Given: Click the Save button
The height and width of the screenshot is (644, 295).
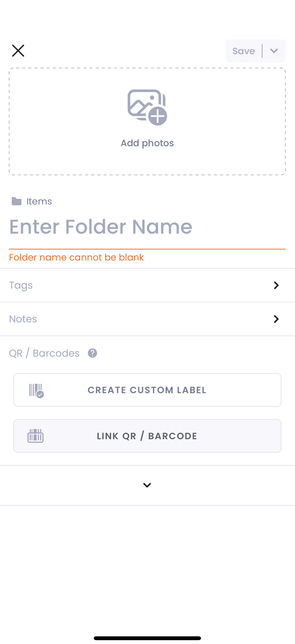Looking at the screenshot, I should point(244,51).
